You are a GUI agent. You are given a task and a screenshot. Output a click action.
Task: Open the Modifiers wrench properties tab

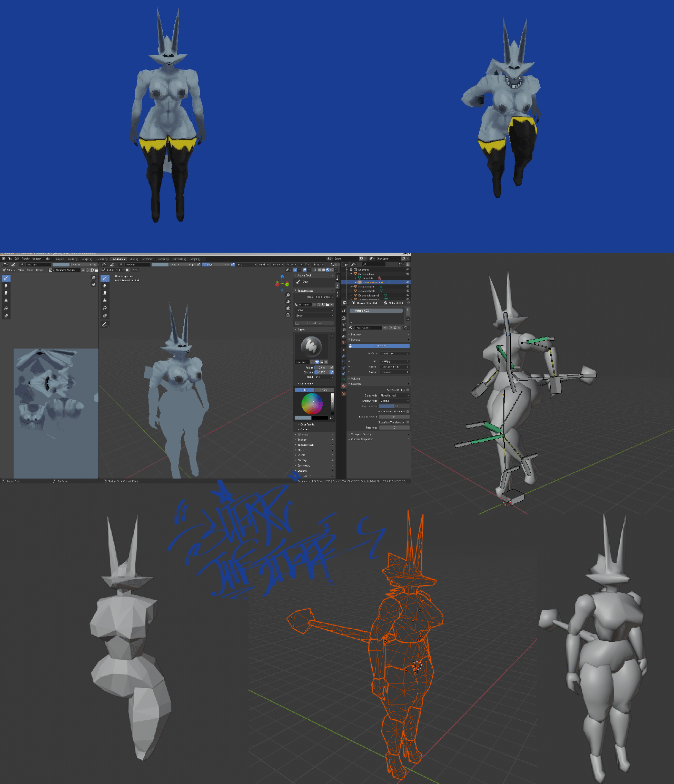pos(343,356)
